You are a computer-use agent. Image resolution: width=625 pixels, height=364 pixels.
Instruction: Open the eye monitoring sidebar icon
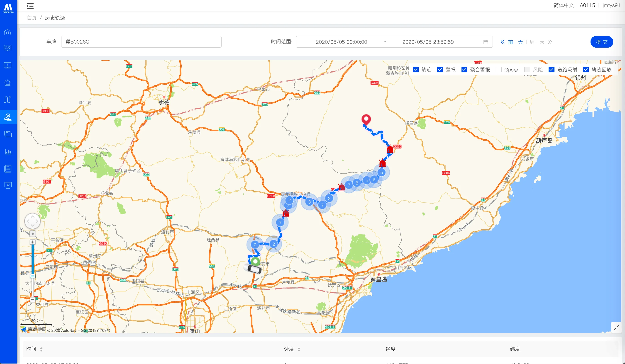pyautogui.click(x=8, y=48)
